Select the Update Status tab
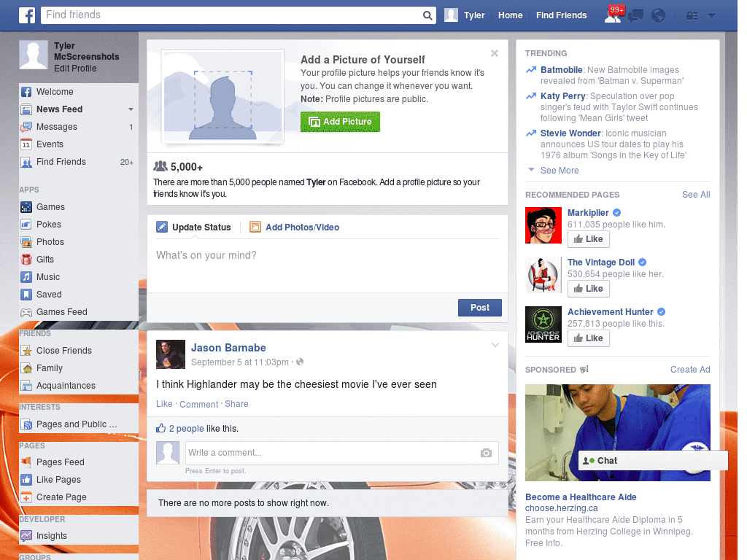Screen dimensions: 747x560 tap(193, 227)
